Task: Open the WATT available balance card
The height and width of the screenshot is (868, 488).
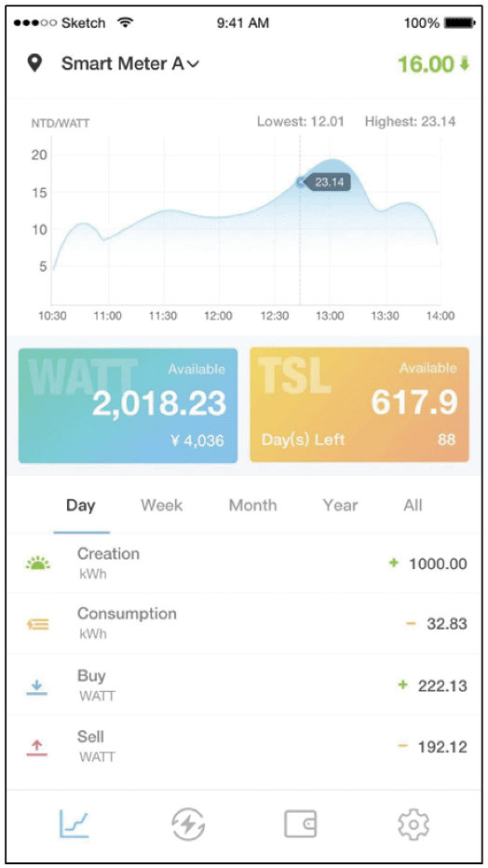Action: tap(128, 405)
